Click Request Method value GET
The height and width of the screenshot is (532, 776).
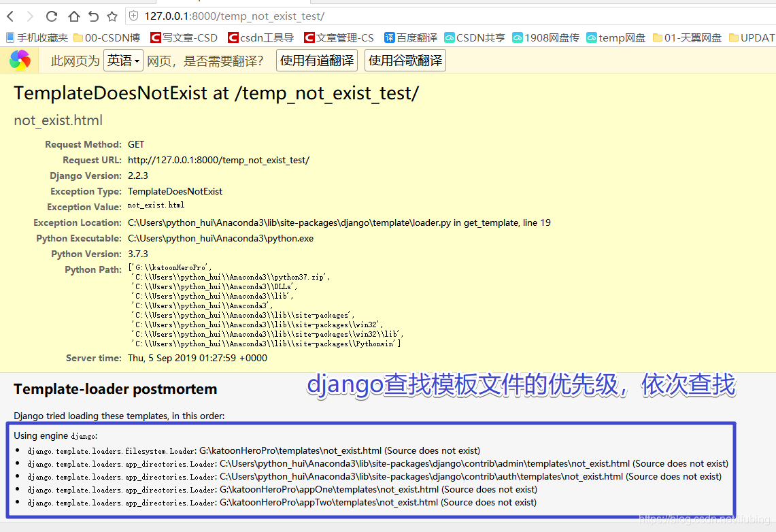135,144
